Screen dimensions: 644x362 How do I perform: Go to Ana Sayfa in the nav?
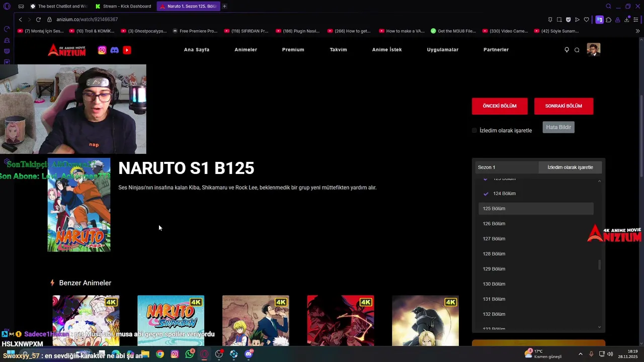click(x=197, y=50)
